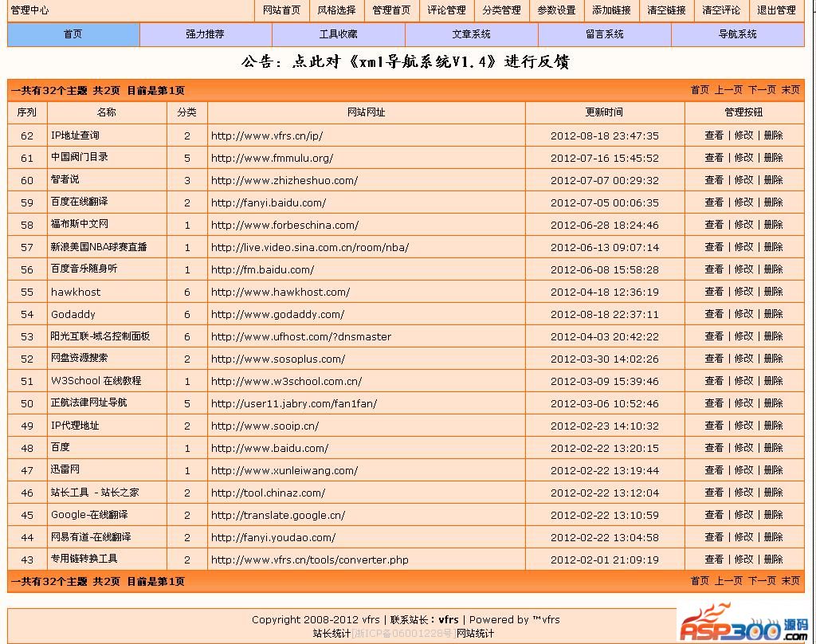Screen dimensions: 816x644
Task: Click 查看 for IP地址查询 row
Action: pos(714,135)
